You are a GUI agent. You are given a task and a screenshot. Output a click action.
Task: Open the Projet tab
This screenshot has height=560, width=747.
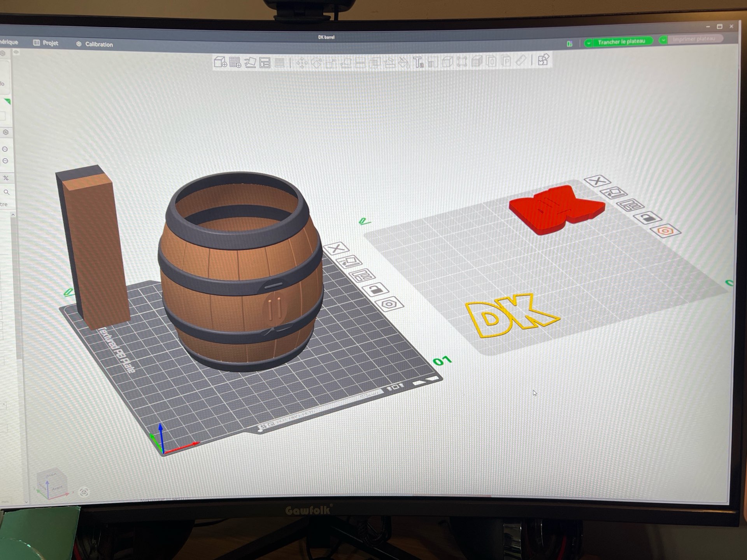tap(46, 43)
